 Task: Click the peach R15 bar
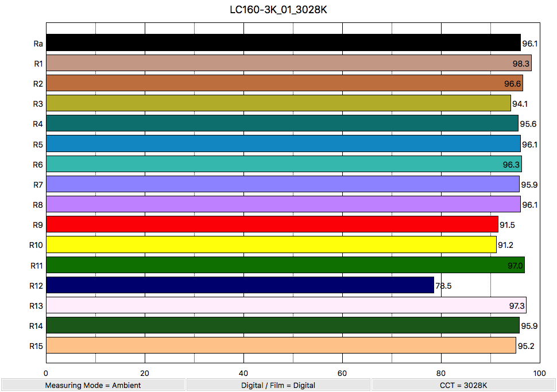click(280, 346)
